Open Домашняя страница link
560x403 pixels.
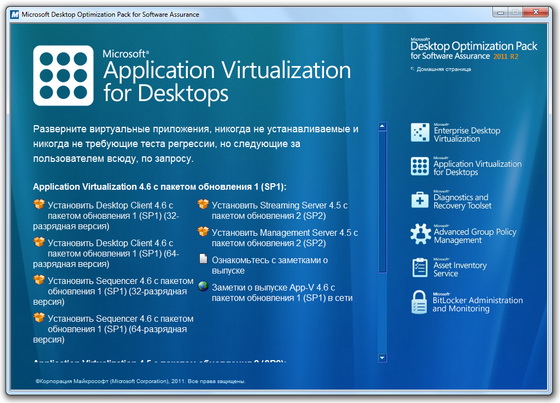pos(443,69)
